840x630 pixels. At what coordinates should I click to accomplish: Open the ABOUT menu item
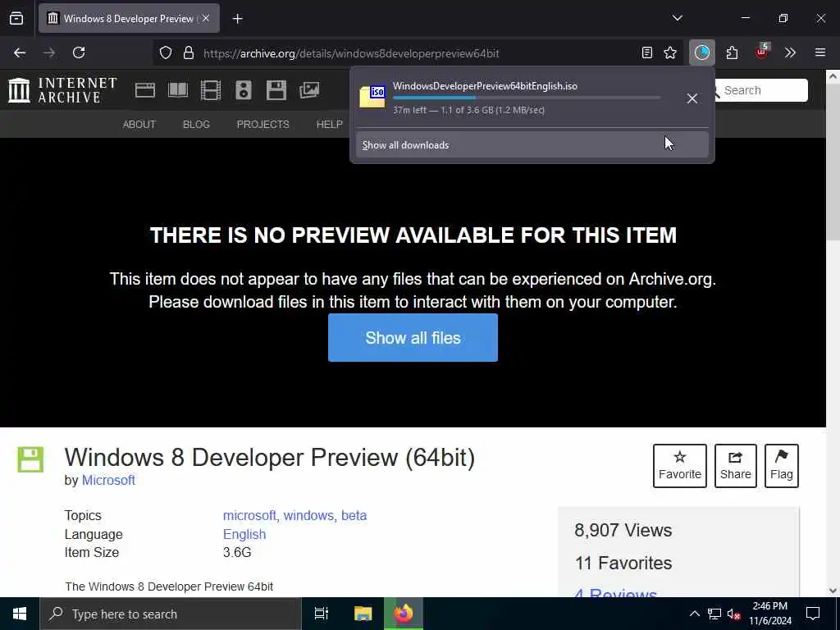click(x=139, y=125)
